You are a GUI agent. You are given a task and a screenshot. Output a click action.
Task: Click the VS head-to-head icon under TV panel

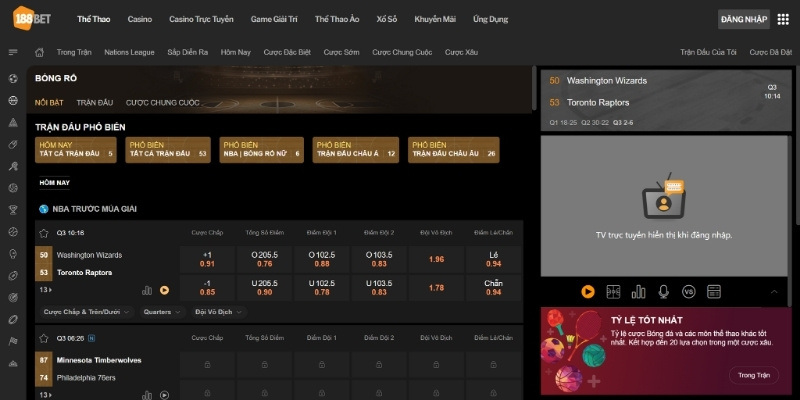688,291
